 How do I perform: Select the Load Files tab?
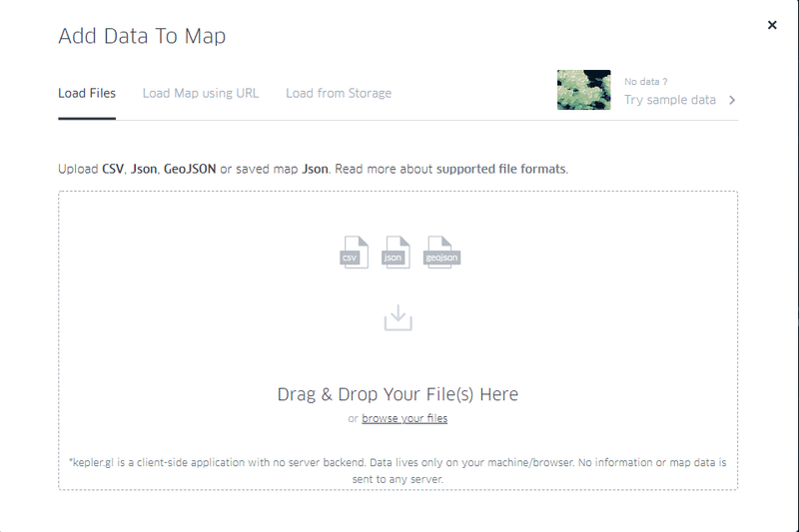click(x=87, y=93)
